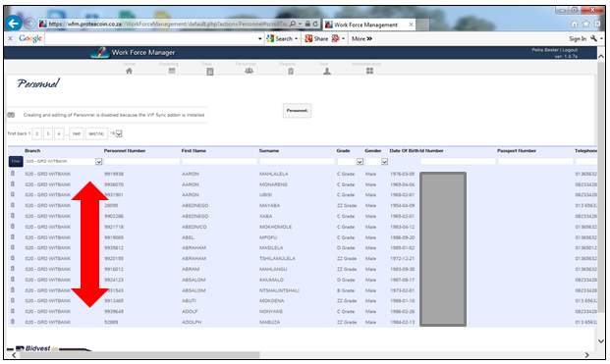The height and width of the screenshot is (364, 610).
Task: Click row icon for MAHLALELA
Action: 13,174
